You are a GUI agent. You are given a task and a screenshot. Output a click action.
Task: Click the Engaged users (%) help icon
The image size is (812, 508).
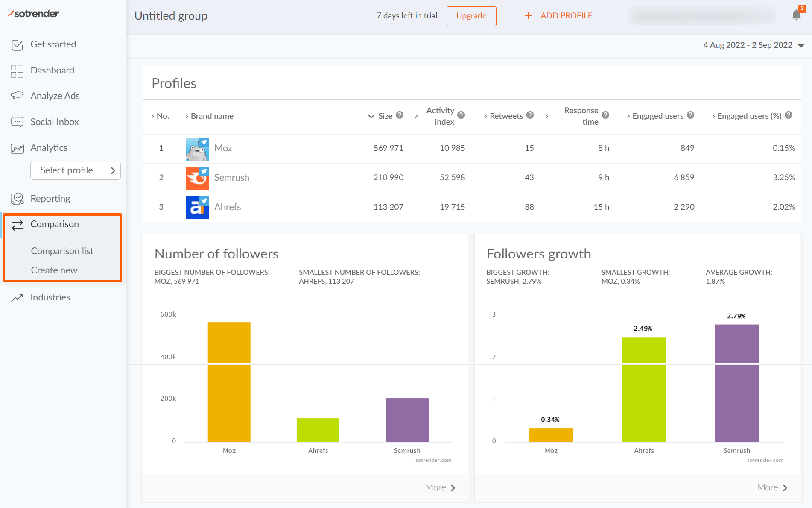[789, 115]
